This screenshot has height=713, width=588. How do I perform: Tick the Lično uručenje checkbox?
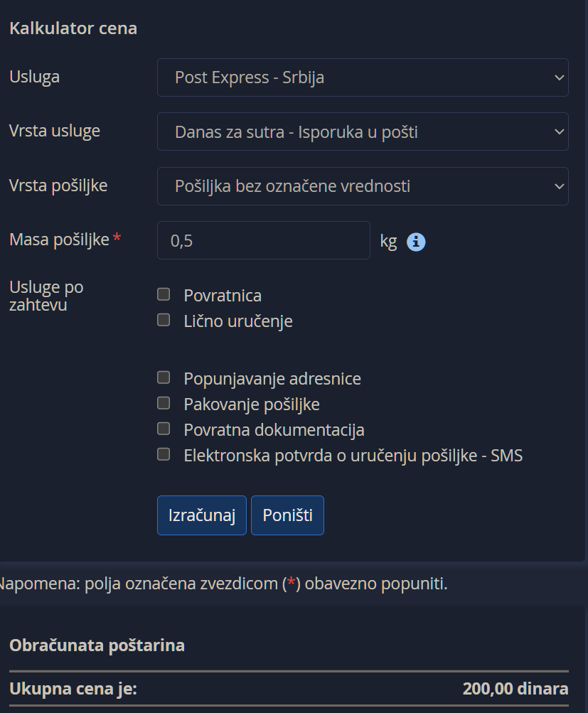tap(164, 320)
